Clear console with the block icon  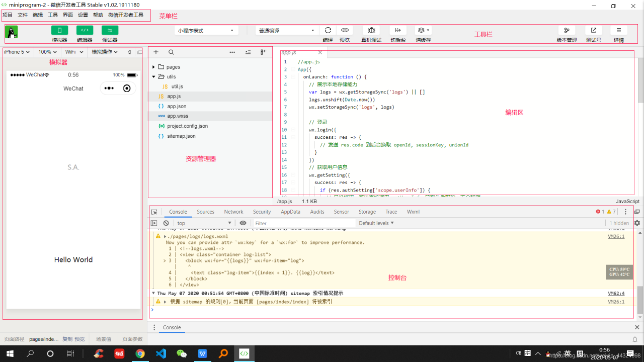[166, 223]
